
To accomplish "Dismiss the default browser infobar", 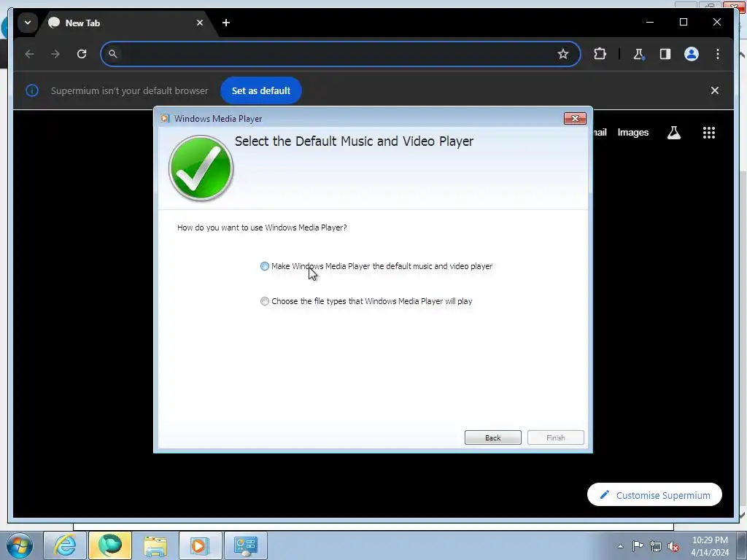I will click(715, 90).
